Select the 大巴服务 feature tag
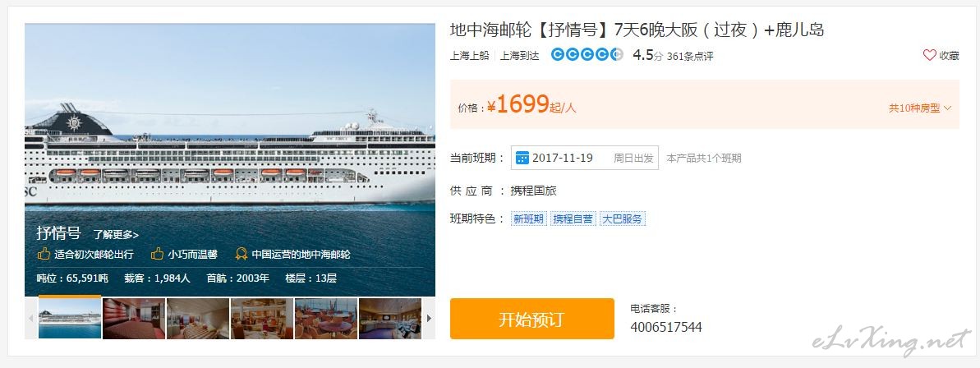Screen dimensions: 980x368 [623, 219]
